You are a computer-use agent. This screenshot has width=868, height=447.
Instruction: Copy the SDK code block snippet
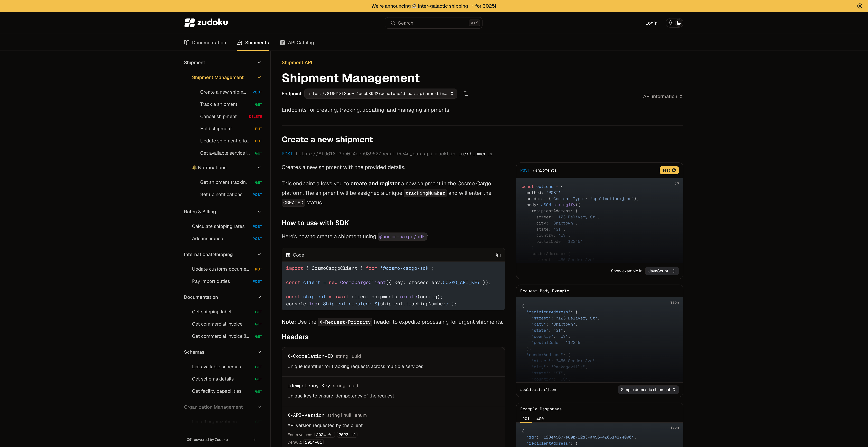point(498,255)
